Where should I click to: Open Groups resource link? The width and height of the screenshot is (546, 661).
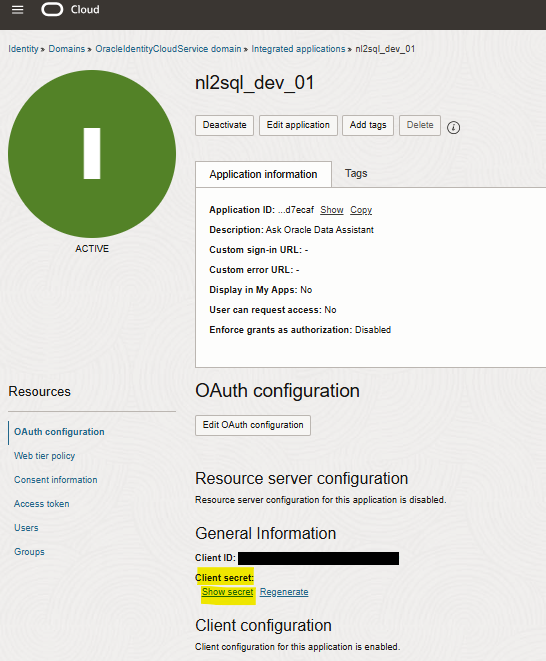(x=29, y=551)
